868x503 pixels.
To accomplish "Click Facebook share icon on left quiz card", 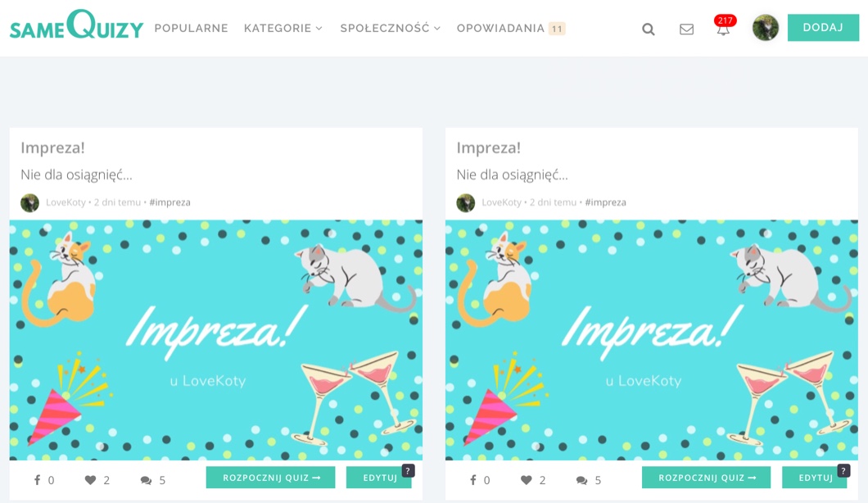I will [x=37, y=480].
